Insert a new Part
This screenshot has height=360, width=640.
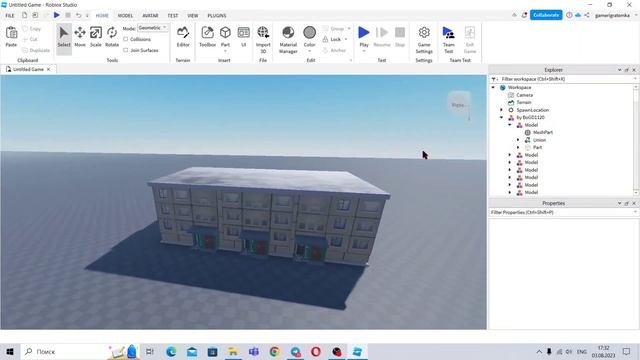pyautogui.click(x=225, y=38)
